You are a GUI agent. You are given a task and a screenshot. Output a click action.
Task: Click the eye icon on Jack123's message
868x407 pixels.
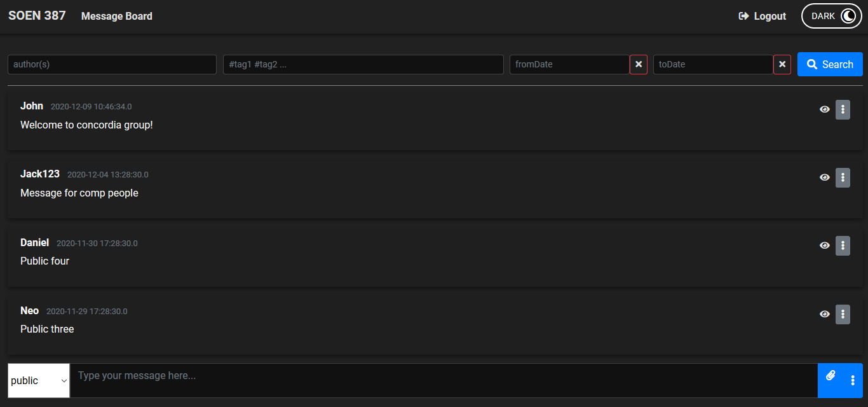[824, 177]
